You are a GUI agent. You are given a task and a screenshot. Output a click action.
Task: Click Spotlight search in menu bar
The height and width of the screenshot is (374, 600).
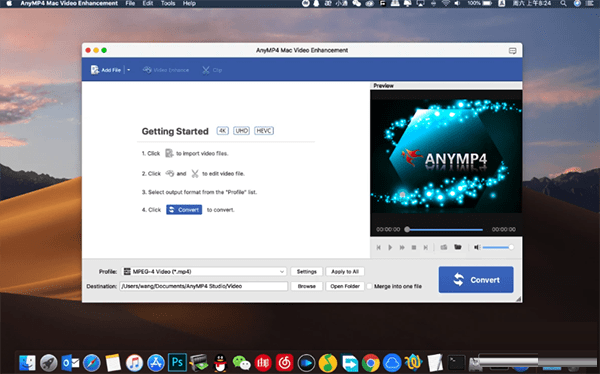(x=563, y=3)
